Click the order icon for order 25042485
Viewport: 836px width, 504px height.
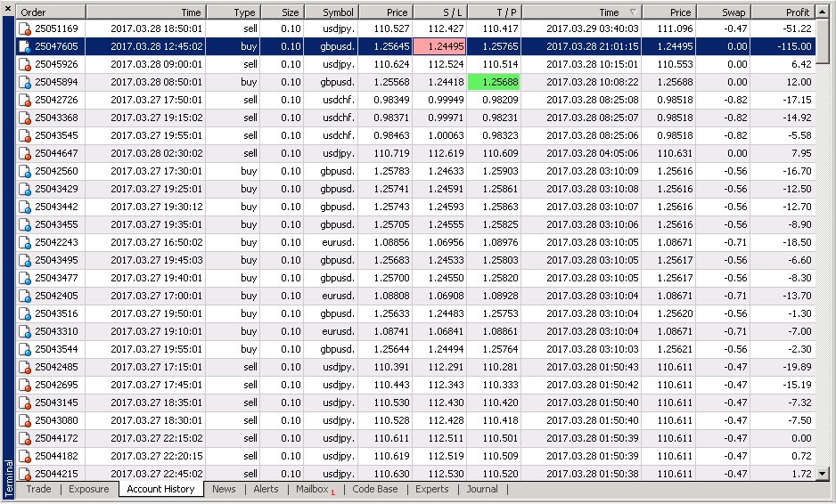point(25,367)
